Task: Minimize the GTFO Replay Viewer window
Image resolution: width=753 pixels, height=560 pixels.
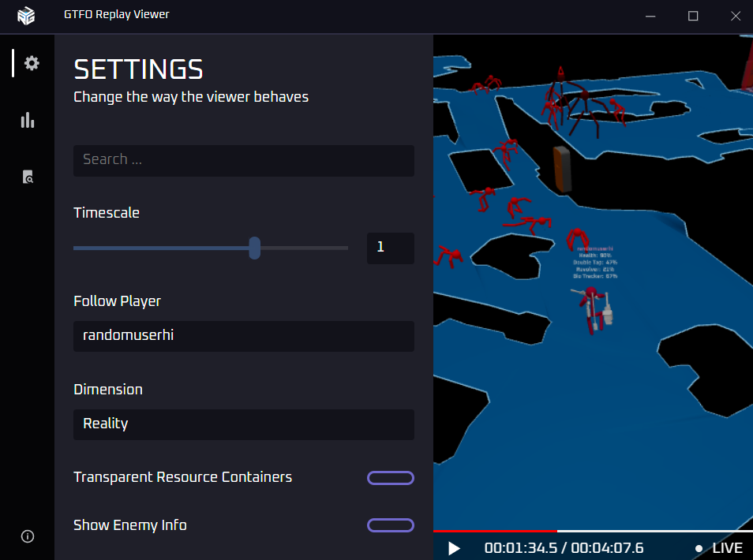Action: 650,17
